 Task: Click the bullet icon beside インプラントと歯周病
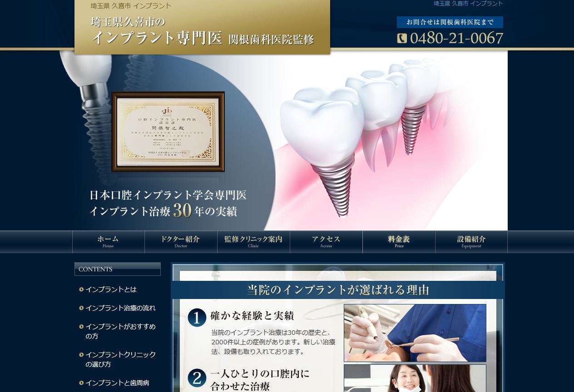point(81,382)
